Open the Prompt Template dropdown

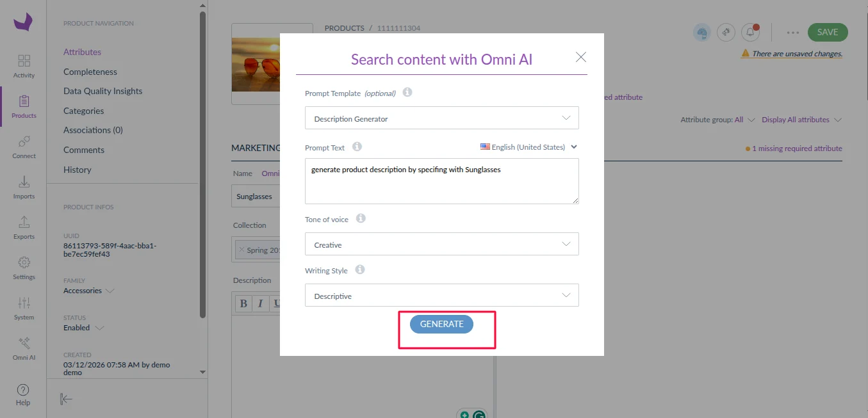pyautogui.click(x=441, y=118)
